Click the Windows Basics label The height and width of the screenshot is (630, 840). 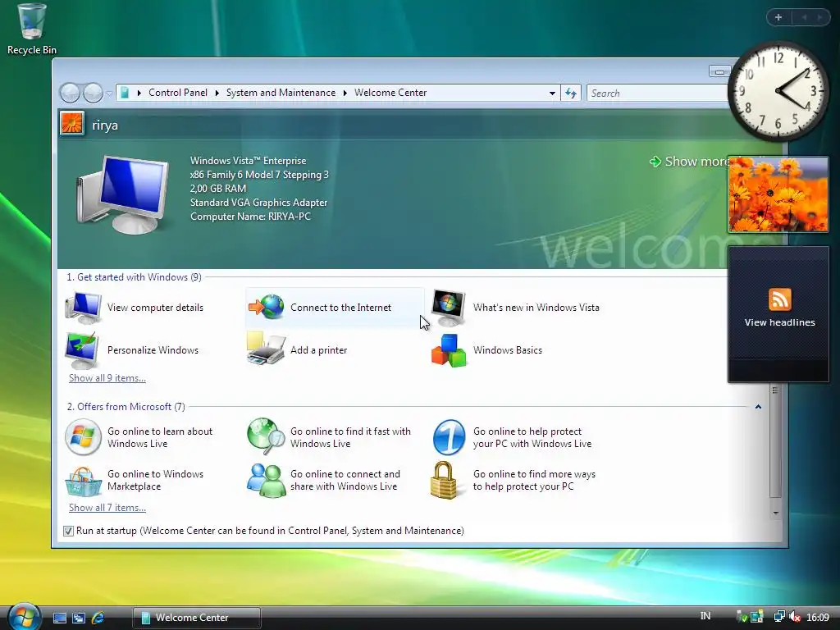pyautogui.click(x=507, y=350)
